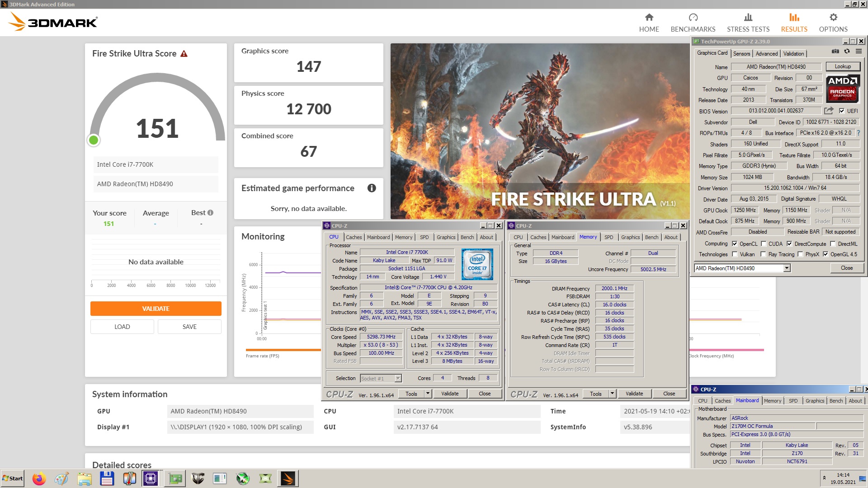Viewport: 868px width, 488px height.
Task: Toggle the DirectCompute checkbox in GPU-Z
Action: (x=789, y=244)
